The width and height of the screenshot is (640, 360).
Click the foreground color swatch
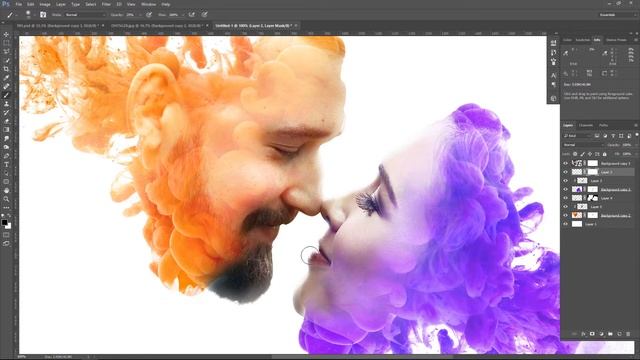(4, 222)
